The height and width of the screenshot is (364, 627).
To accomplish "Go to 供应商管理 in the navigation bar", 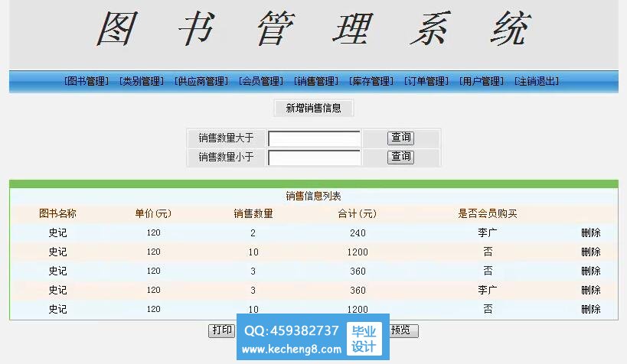I will click(201, 82).
